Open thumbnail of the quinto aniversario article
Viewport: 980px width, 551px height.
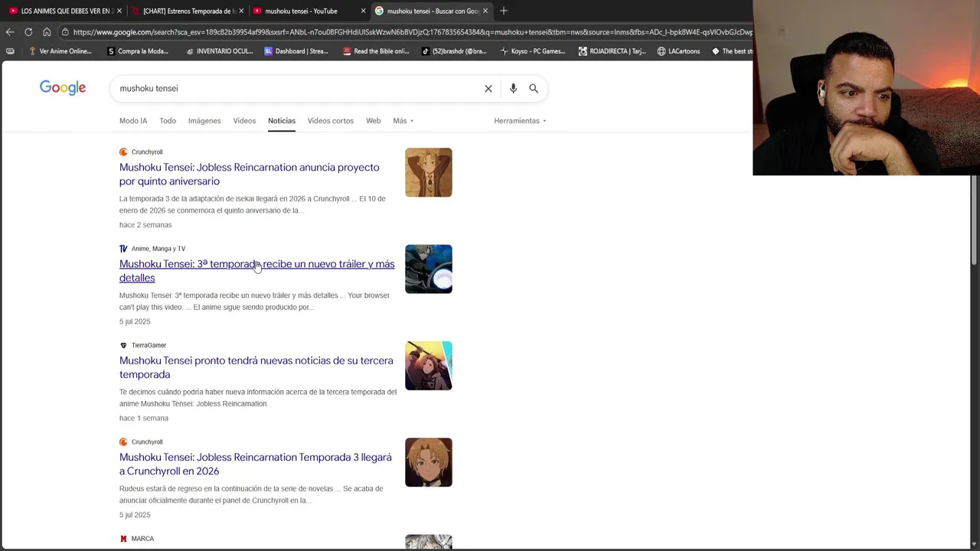pyautogui.click(x=429, y=172)
